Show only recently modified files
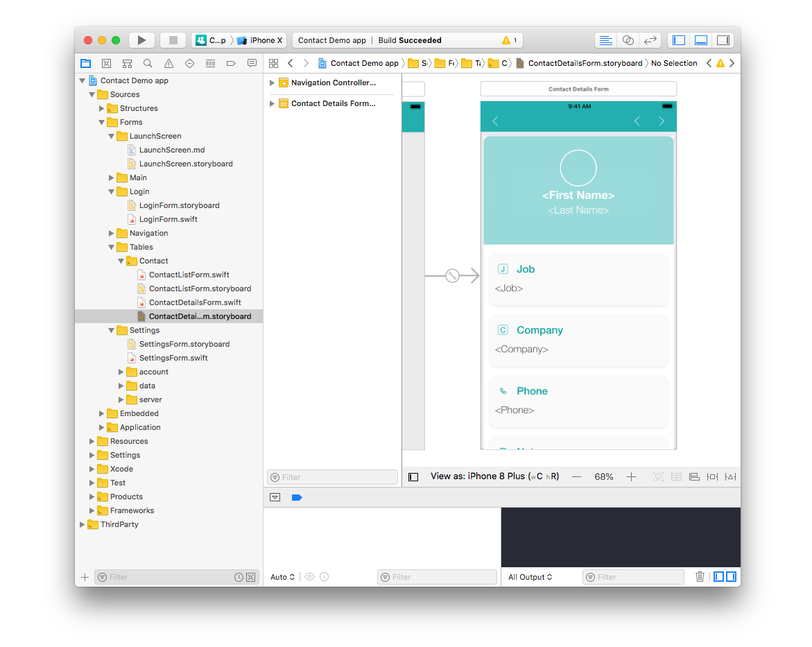The image size is (812, 647). (239, 577)
